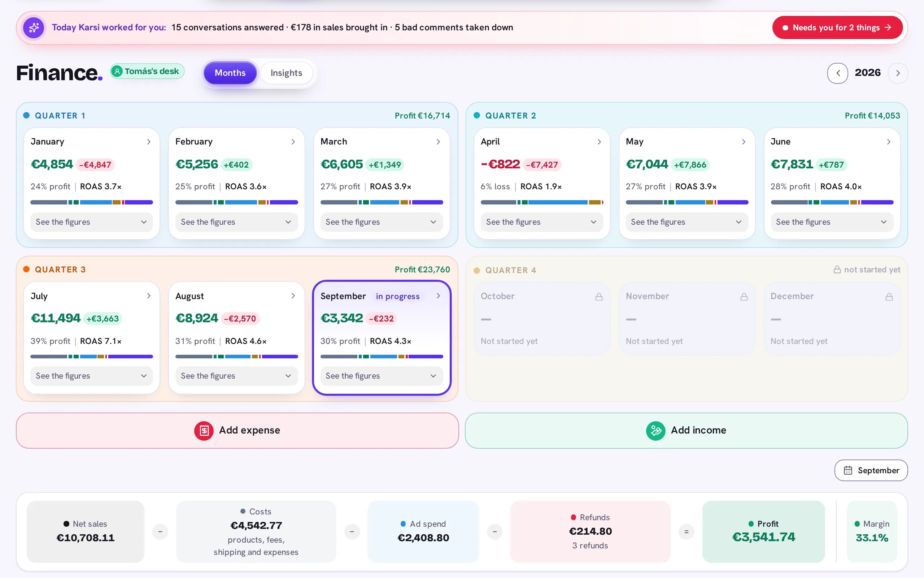Image resolution: width=924 pixels, height=578 pixels.
Task: Click the September in progress label
Action: tap(397, 297)
